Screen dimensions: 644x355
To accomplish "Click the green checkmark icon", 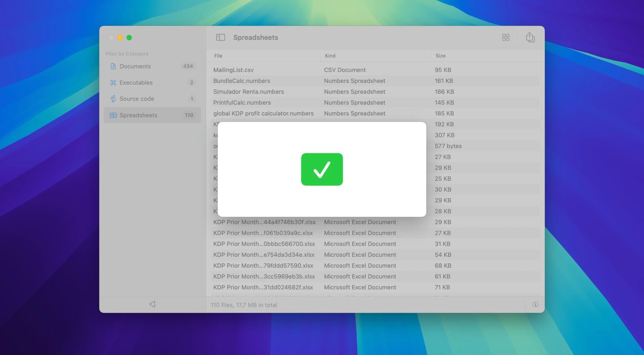I will (322, 169).
